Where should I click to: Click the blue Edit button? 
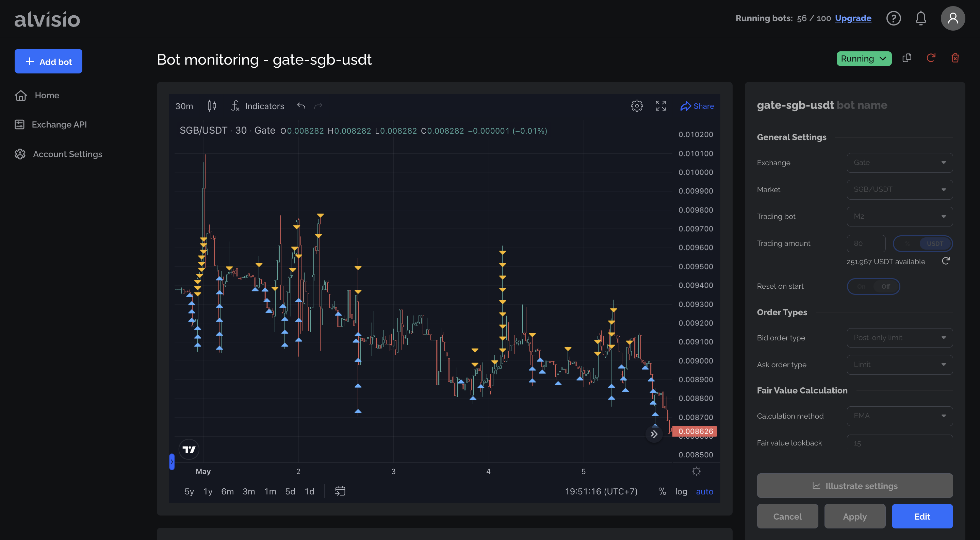tap(922, 517)
